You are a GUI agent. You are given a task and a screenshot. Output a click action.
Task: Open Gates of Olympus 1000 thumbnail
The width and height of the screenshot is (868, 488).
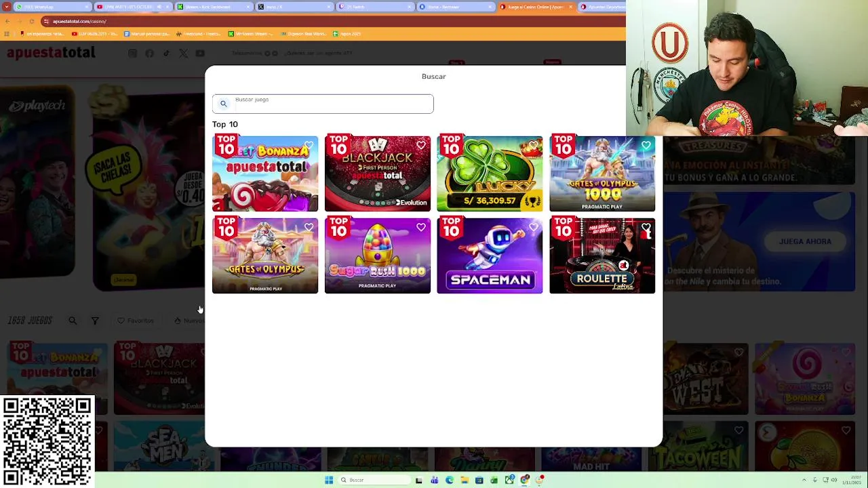pos(602,174)
